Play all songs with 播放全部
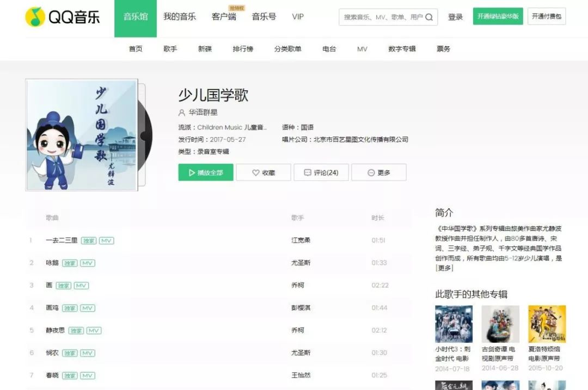 pyautogui.click(x=205, y=172)
